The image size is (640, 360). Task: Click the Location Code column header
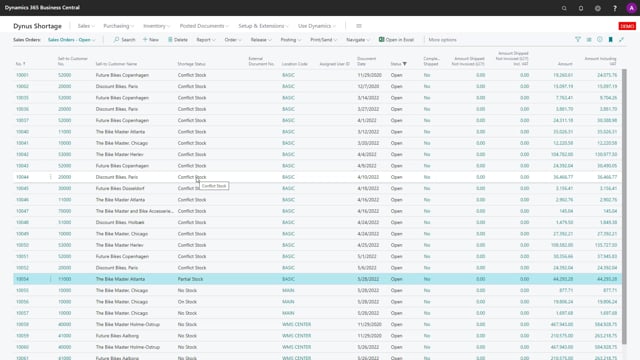click(295, 64)
